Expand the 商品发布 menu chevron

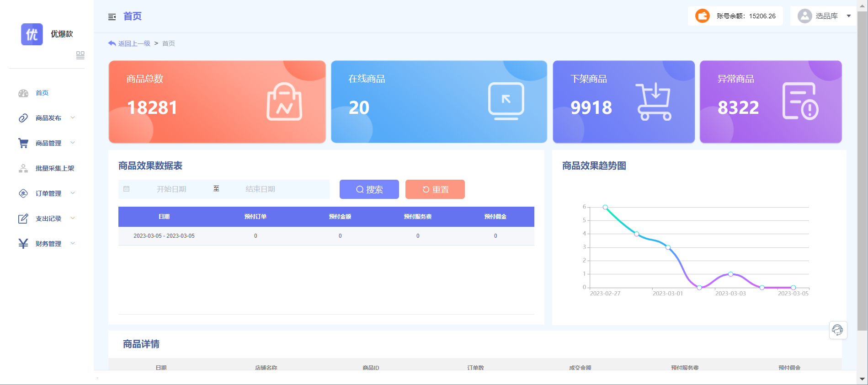73,118
